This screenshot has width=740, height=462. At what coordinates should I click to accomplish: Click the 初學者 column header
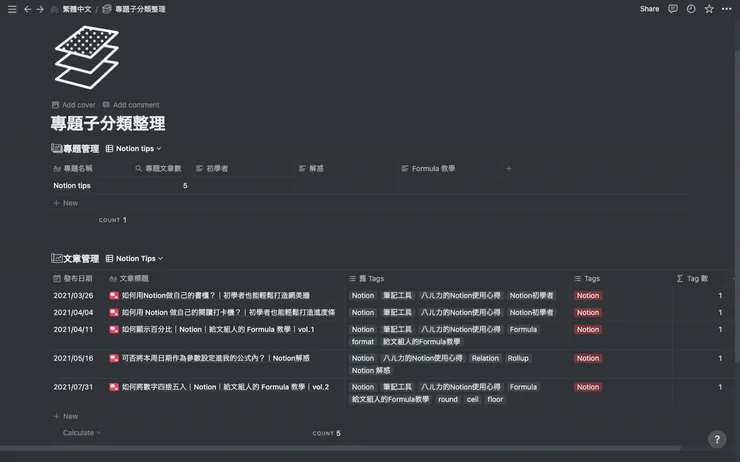[212, 168]
